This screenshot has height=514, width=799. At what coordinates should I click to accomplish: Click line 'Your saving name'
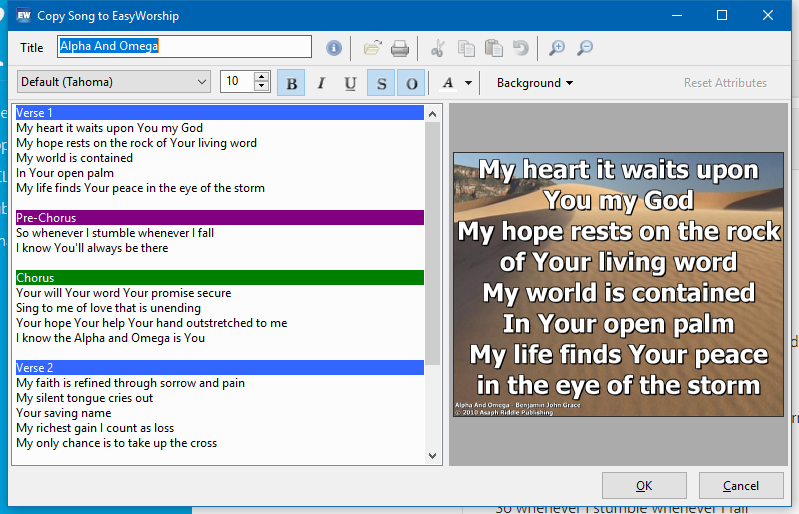[64, 413]
